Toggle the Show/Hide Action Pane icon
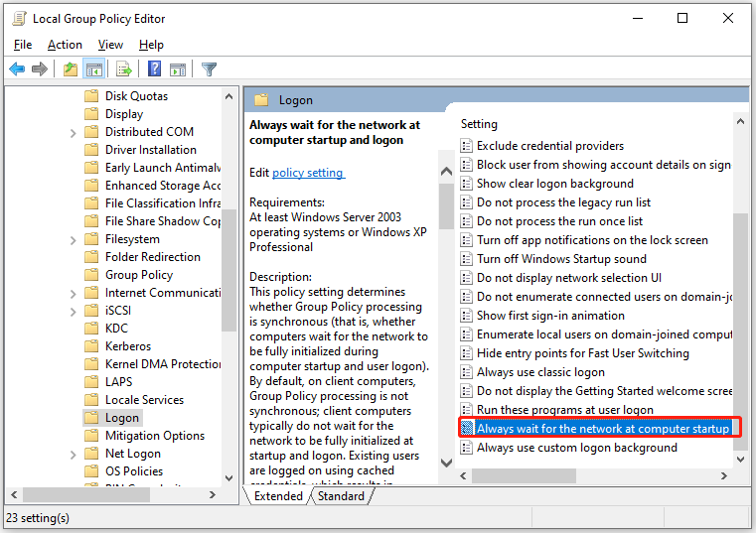 pos(178,68)
